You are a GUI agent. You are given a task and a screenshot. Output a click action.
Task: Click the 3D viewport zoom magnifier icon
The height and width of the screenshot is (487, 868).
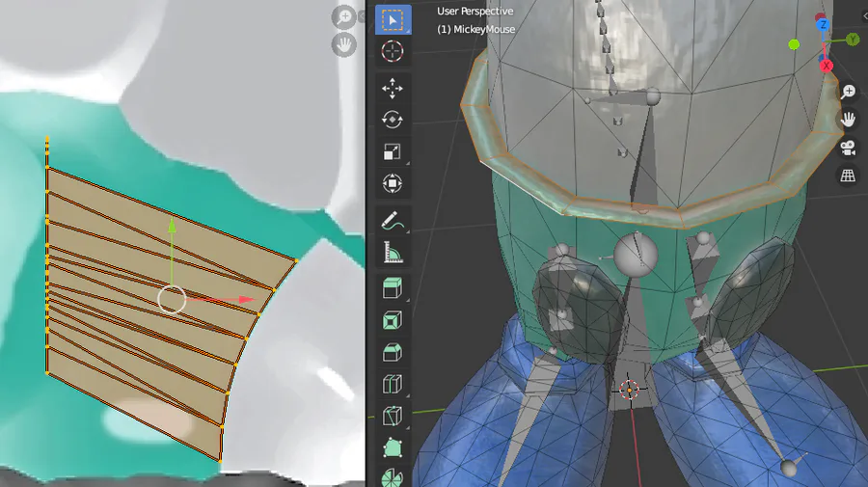[x=848, y=92]
